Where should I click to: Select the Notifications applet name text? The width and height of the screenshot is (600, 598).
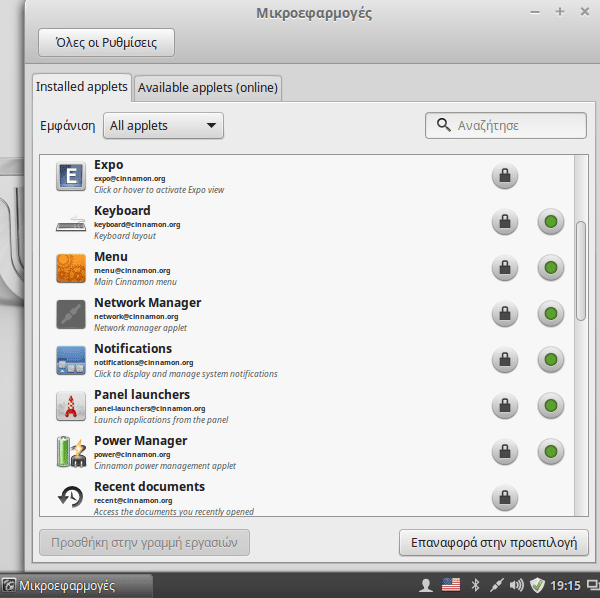[x=133, y=349]
